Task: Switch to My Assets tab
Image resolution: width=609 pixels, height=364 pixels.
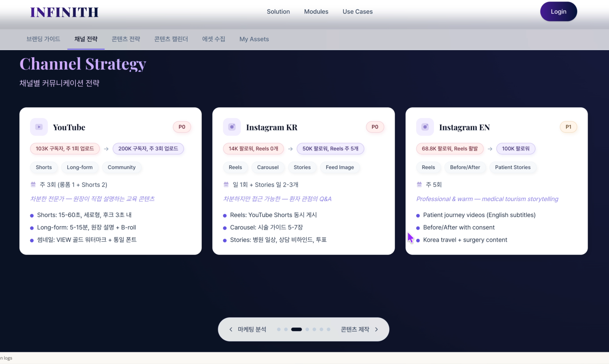Action: pos(254,39)
